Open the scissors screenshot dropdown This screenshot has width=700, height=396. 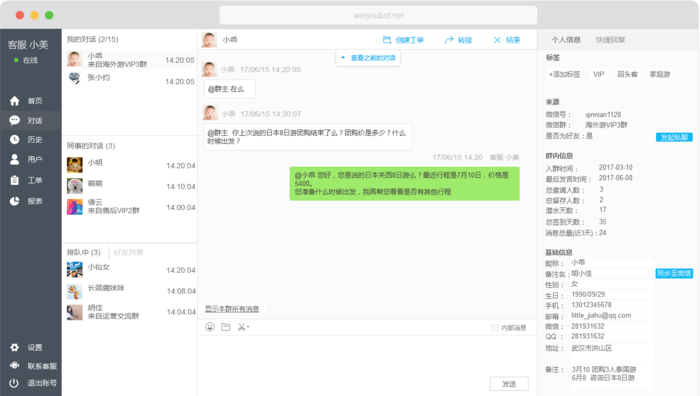point(243,327)
